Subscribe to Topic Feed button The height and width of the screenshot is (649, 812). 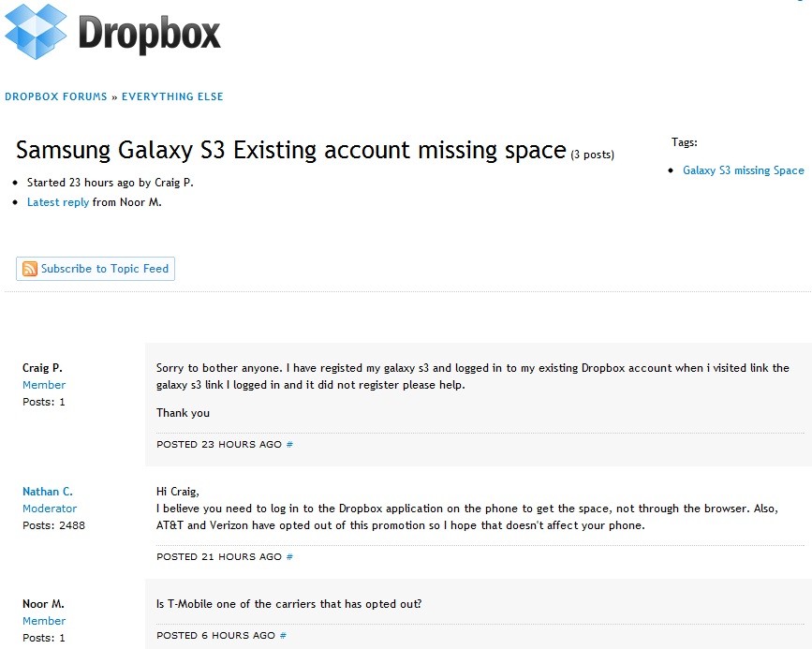point(96,269)
